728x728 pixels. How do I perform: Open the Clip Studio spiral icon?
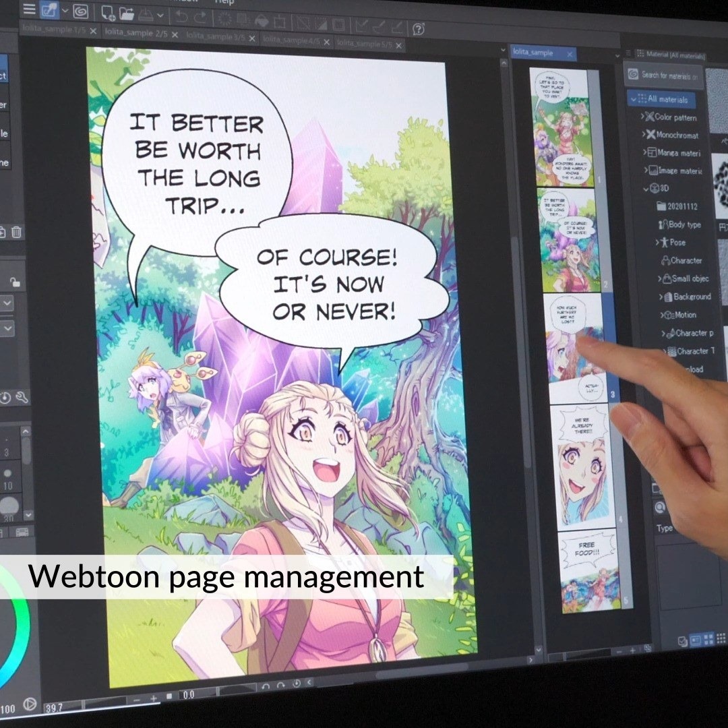click(81, 11)
